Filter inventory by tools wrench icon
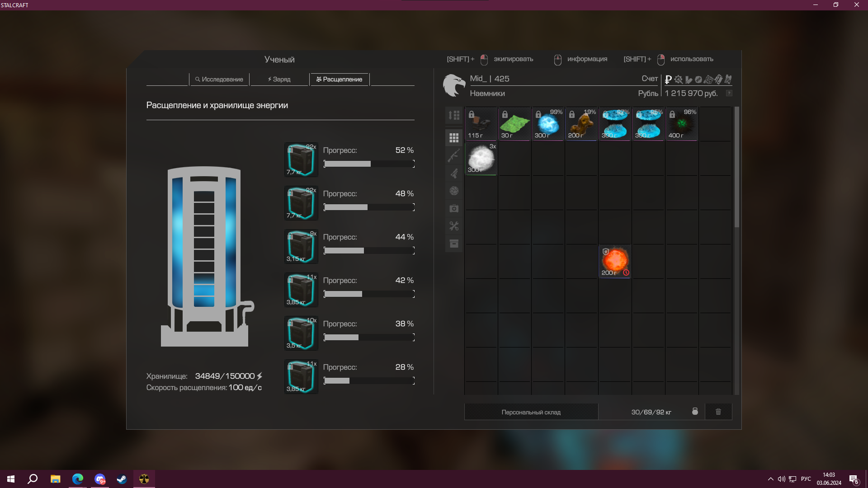868x488 pixels. point(454,226)
